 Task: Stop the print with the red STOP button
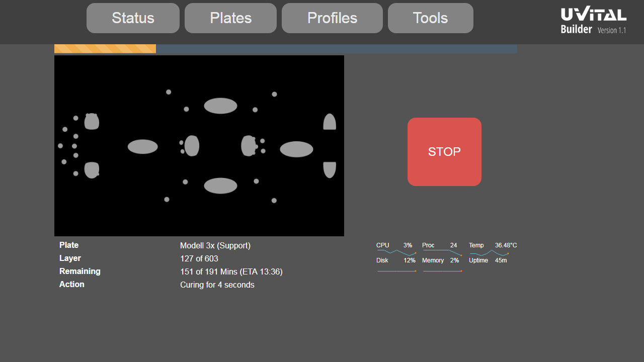tap(444, 152)
